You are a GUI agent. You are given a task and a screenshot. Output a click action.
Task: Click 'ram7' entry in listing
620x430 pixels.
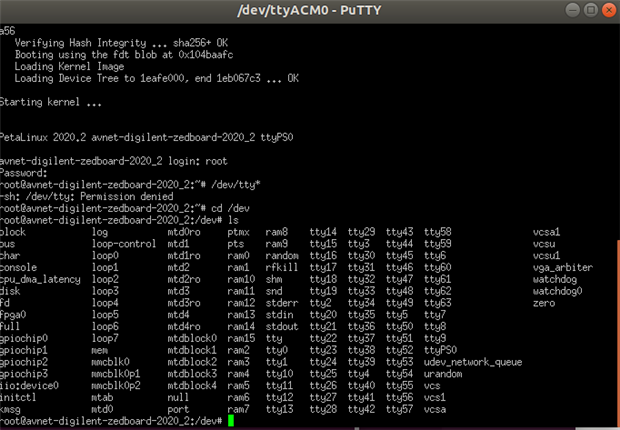click(x=238, y=409)
